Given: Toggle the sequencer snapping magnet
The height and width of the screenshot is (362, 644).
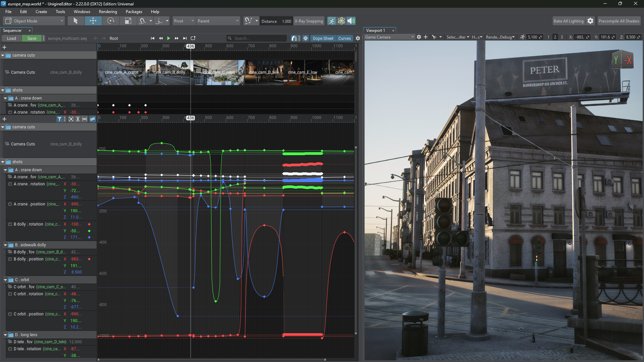Looking at the screenshot, I should click(294, 38).
